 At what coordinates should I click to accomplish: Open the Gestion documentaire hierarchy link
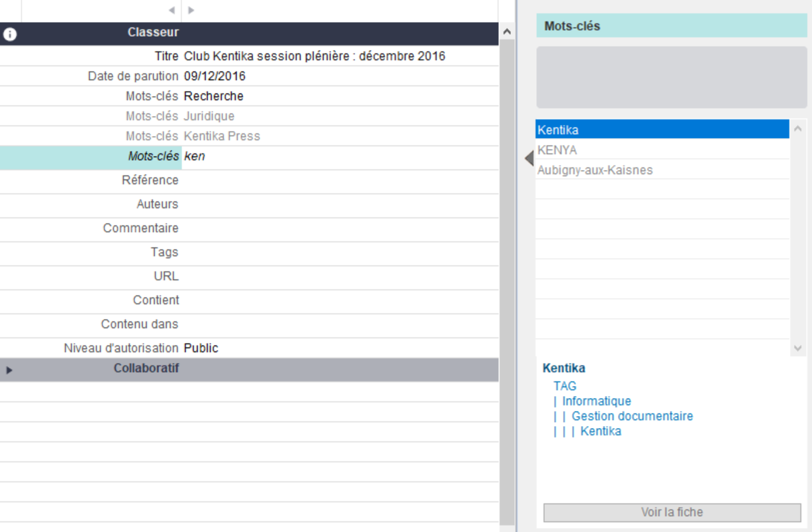click(x=632, y=416)
